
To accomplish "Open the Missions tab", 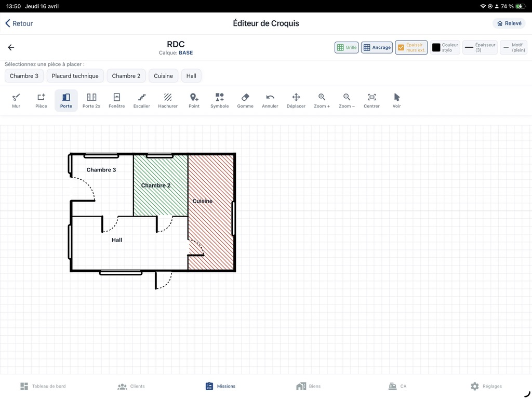I will [x=220, y=387].
